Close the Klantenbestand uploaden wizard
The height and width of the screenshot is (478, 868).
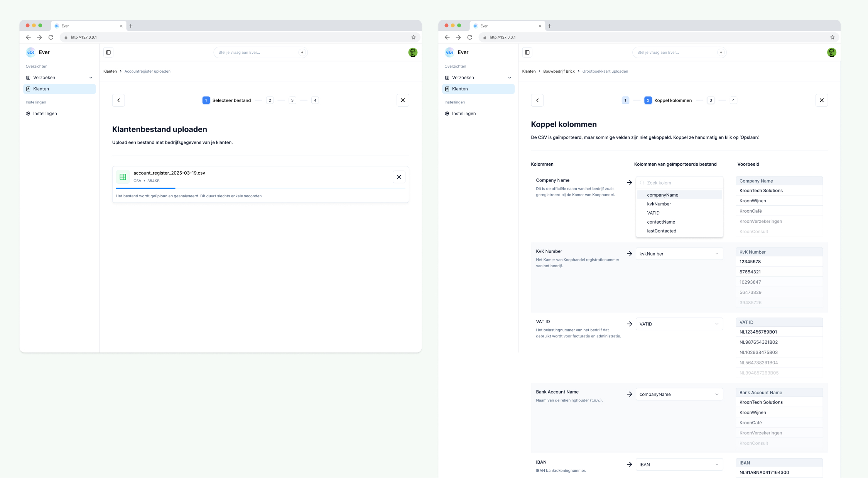[x=403, y=100]
